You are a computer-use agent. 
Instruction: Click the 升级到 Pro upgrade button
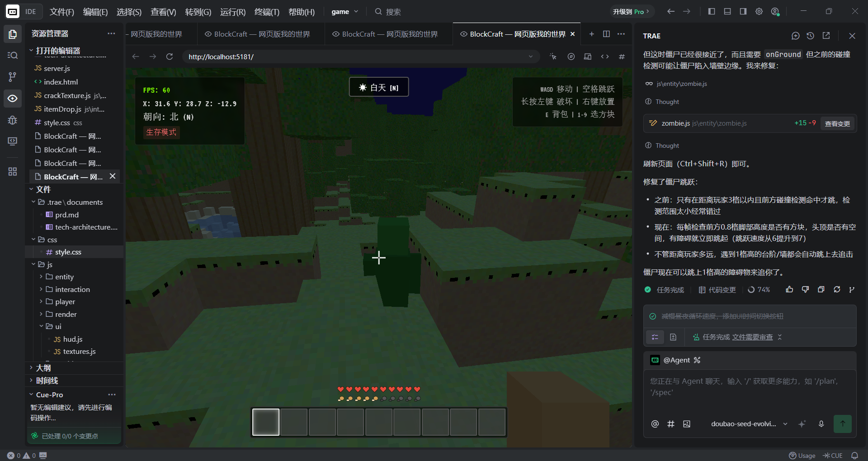tap(632, 12)
